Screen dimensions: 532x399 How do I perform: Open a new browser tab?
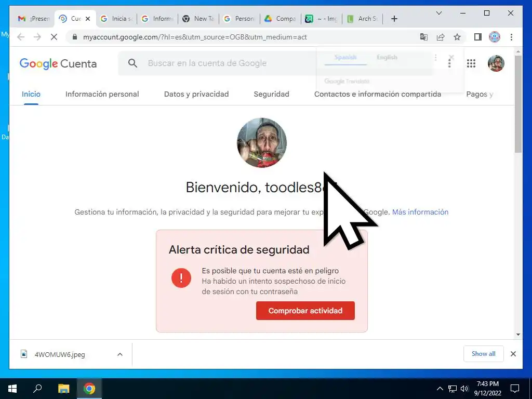click(394, 19)
